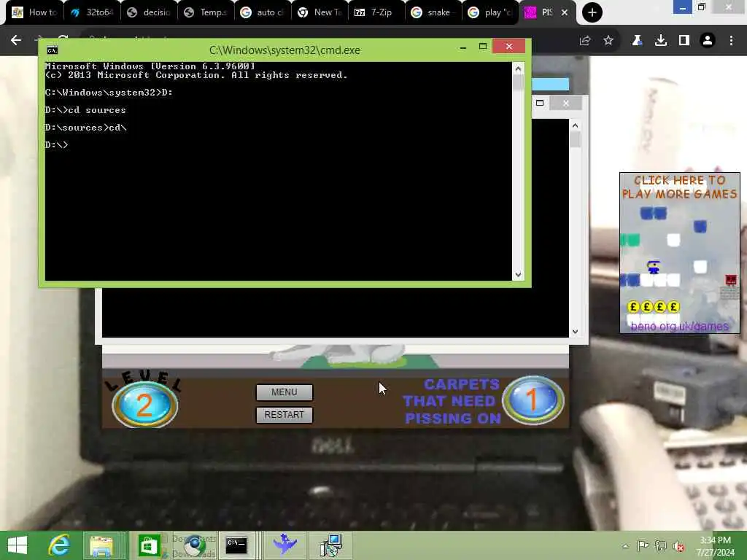Open the muted volume tray icon
The height and width of the screenshot is (560, 747).
click(678, 545)
